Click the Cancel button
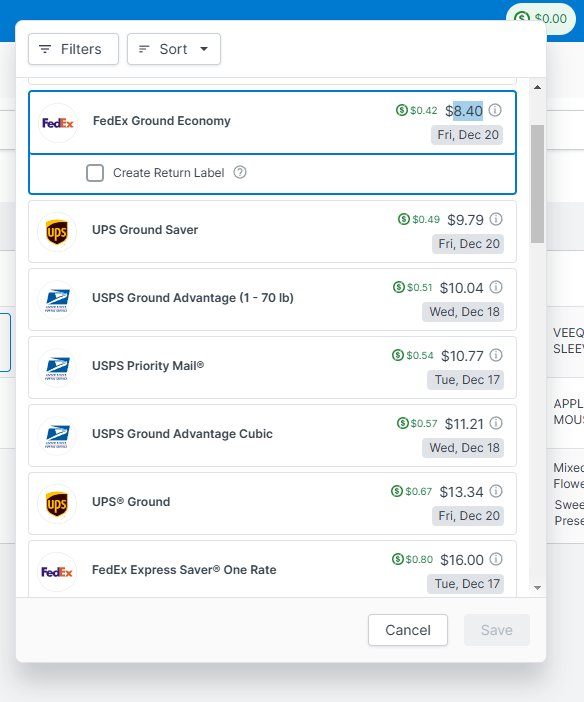 [408, 630]
